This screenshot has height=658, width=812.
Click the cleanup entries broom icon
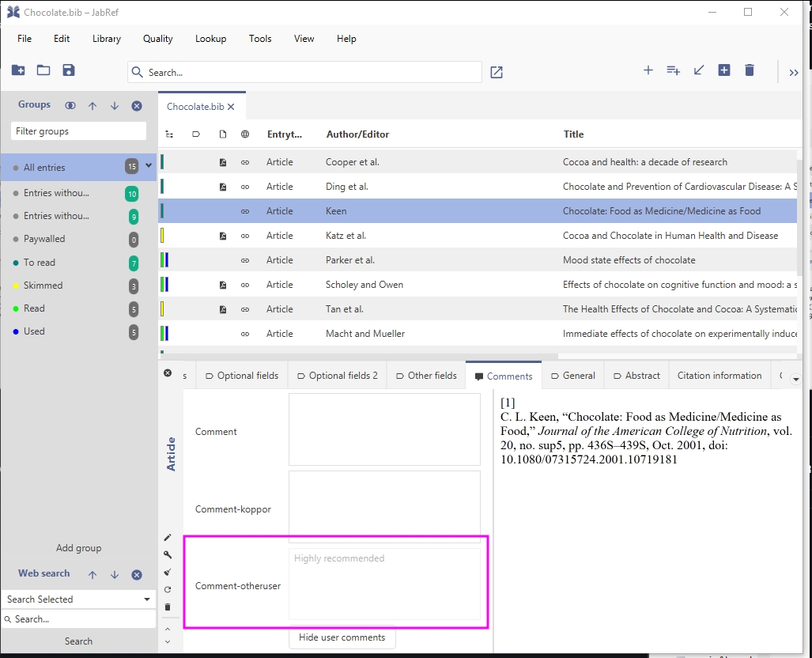pyautogui.click(x=168, y=572)
